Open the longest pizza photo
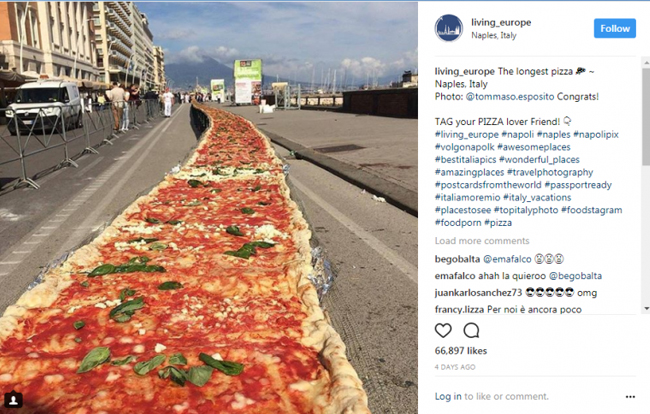The image size is (650, 414). tap(209, 208)
